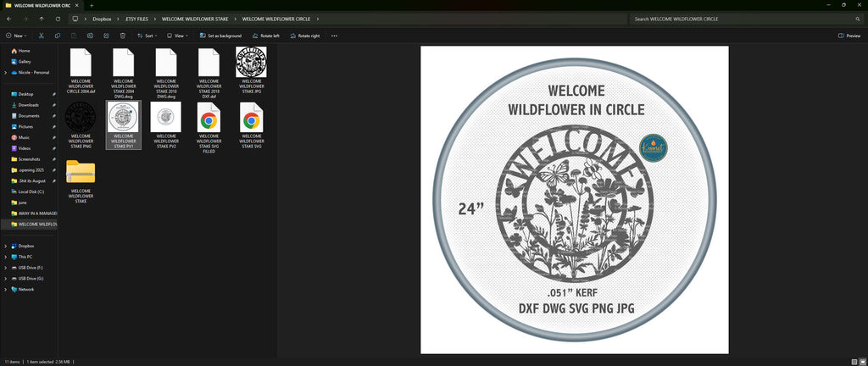The width and height of the screenshot is (868, 366).
Task: Switch to large icons view in status bar
Action: (x=861, y=362)
